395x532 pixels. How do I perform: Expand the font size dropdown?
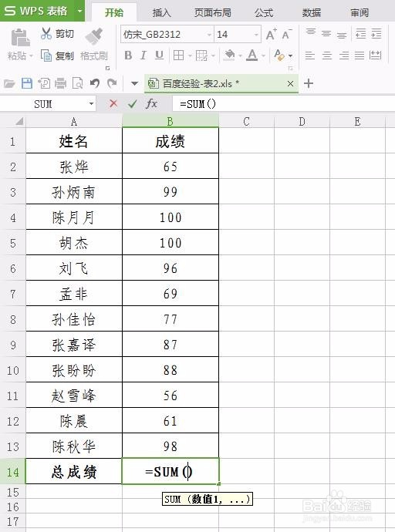[256, 35]
